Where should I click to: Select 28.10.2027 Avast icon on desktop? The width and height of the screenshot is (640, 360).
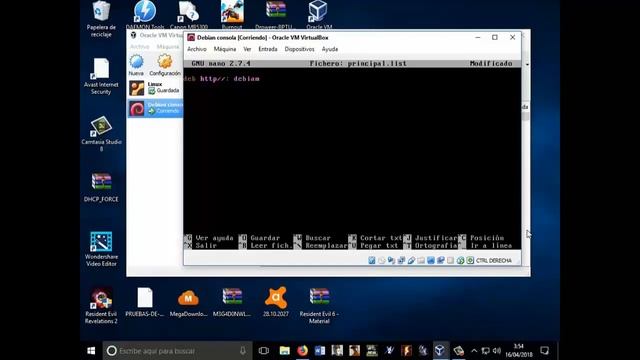(276, 302)
